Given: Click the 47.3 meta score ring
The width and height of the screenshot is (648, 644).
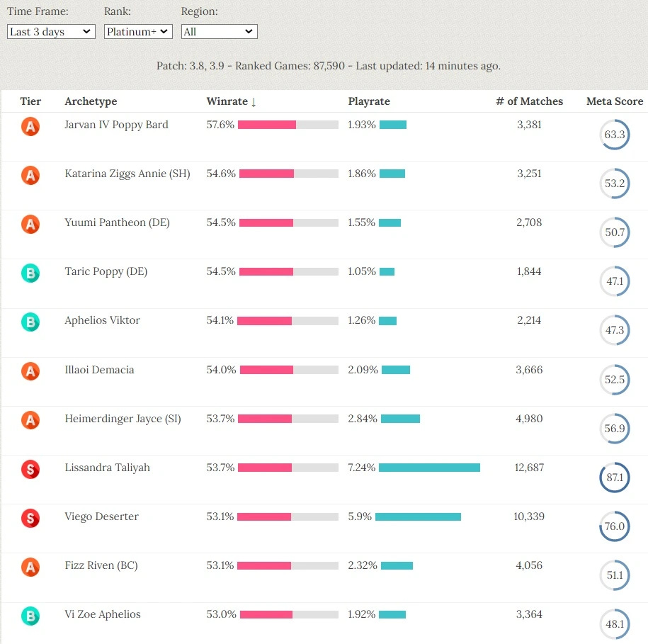Looking at the screenshot, I should (x=615, y=330).
